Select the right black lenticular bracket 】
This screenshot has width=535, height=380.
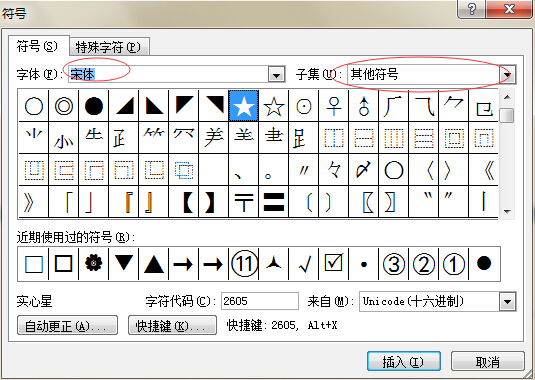coord(214,202)
